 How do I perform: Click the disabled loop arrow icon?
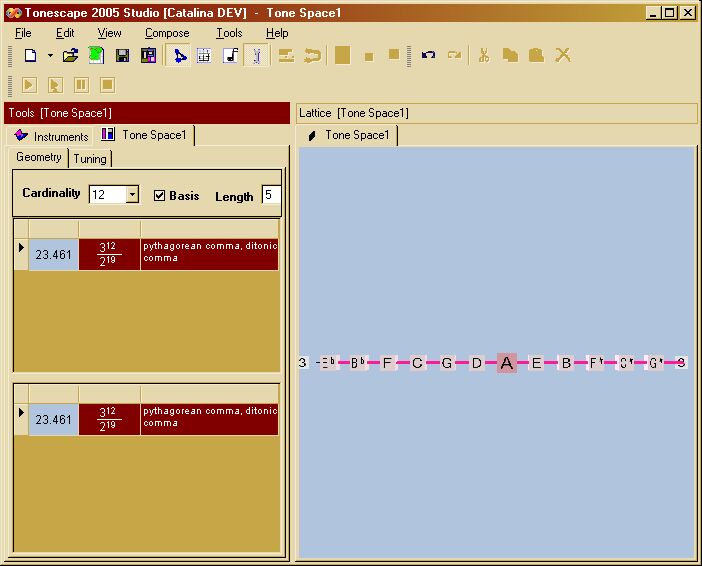[312, 56]
